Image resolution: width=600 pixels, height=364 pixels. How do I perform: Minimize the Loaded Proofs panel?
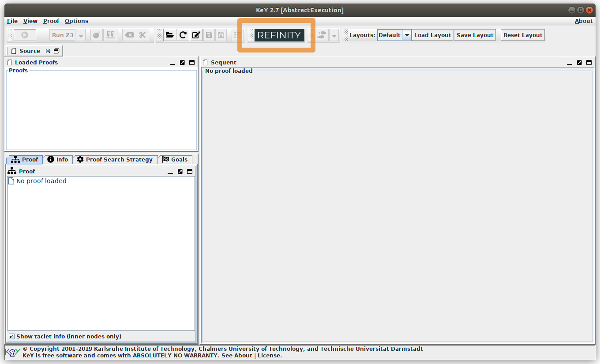[172, 63]
